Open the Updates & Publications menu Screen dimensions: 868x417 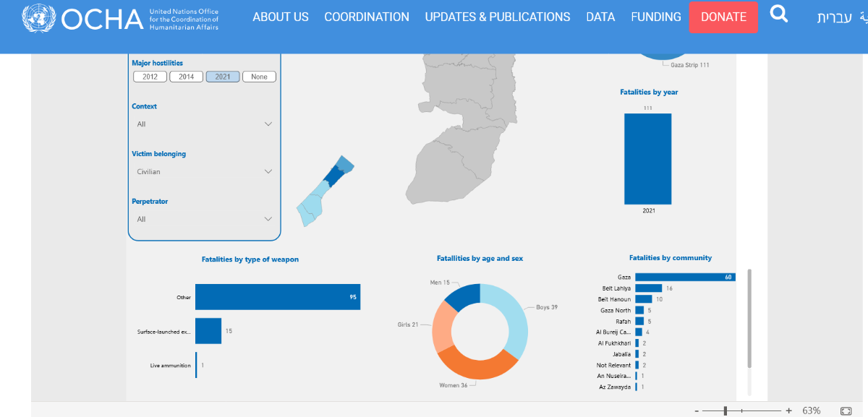[497, 17]
